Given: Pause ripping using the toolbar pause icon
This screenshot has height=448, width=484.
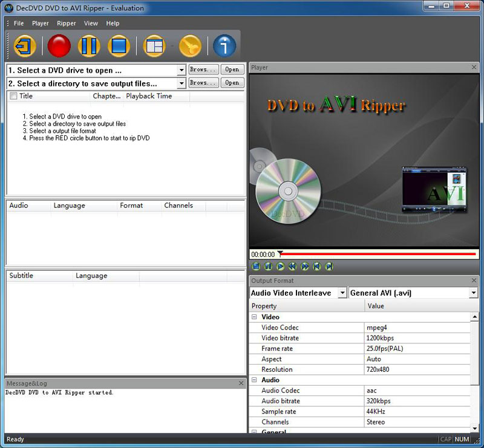Looking at the screenshot, I should (89, 46).
